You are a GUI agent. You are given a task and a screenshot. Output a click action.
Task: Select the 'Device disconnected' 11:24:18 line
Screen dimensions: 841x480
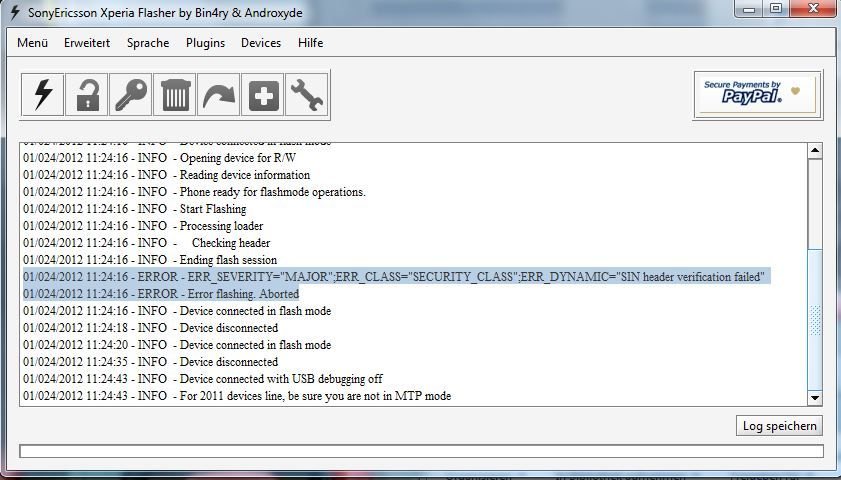[x=150, y=328]
